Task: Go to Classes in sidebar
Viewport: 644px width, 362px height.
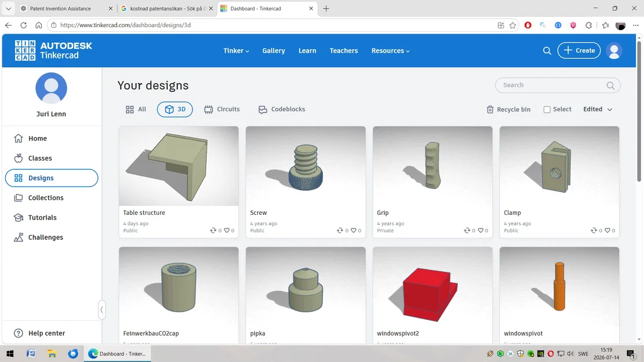Action: pyautogui.click(x=40, y=158)
